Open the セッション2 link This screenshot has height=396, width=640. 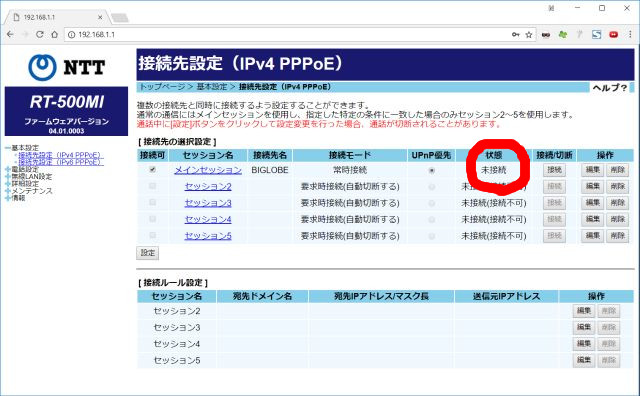208,187
